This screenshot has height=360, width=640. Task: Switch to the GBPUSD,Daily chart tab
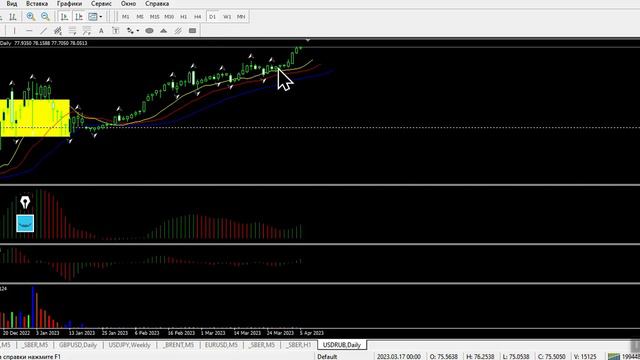tap(78, 345)
